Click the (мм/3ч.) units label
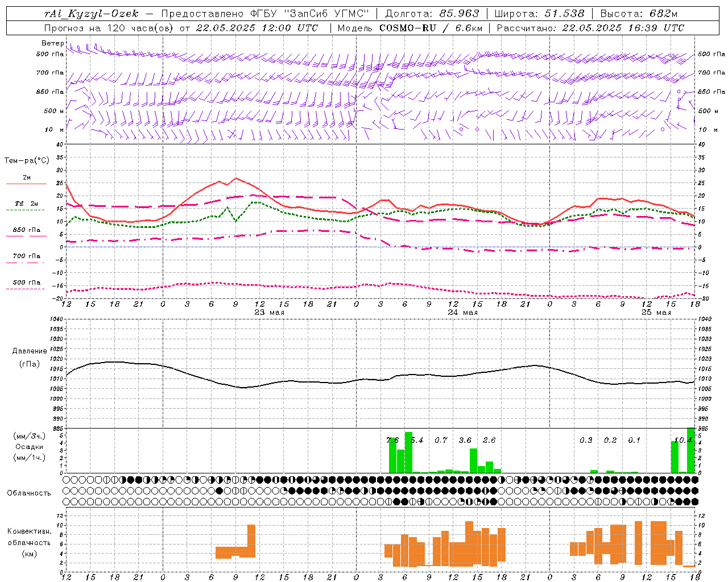The width and height of the screenshot is (728, 582). [30, 436]
